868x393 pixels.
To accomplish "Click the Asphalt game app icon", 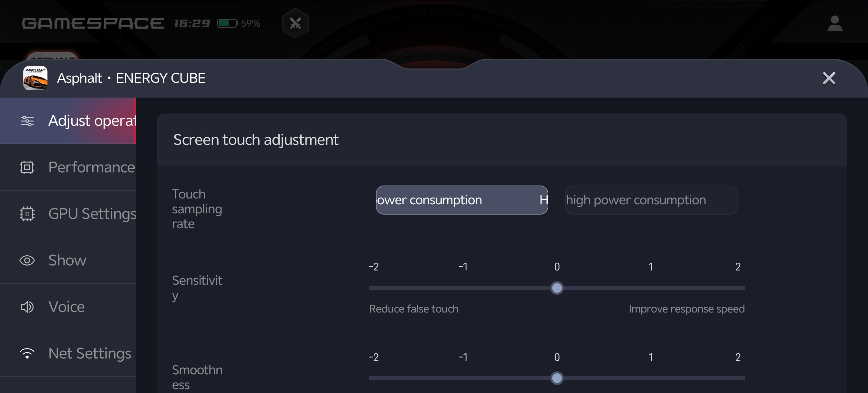I will click(35, 78).
